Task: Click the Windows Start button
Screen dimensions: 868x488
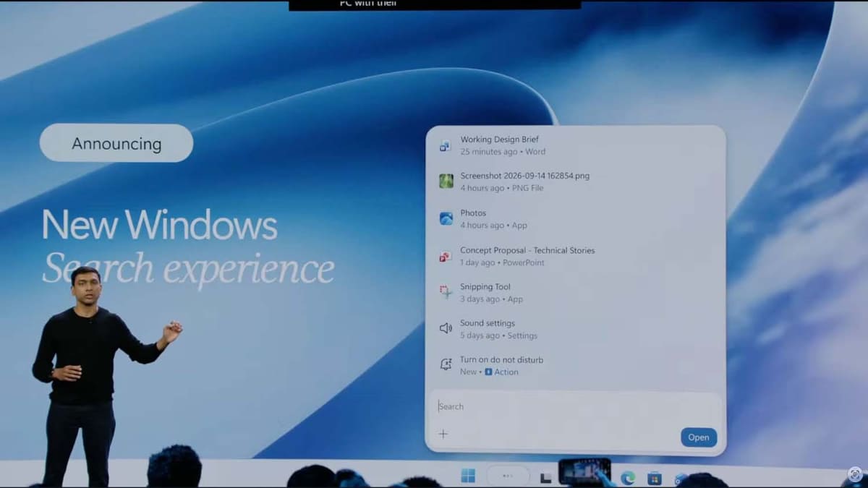Action: [x=468, y=476]
